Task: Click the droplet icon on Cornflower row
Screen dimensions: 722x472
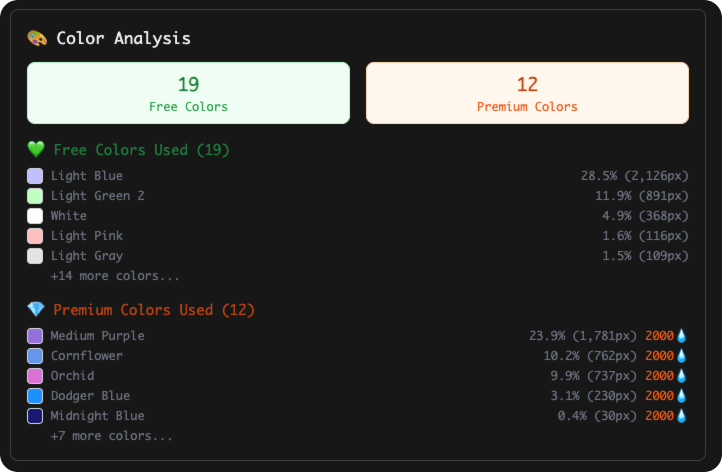Action: point(682,356)
